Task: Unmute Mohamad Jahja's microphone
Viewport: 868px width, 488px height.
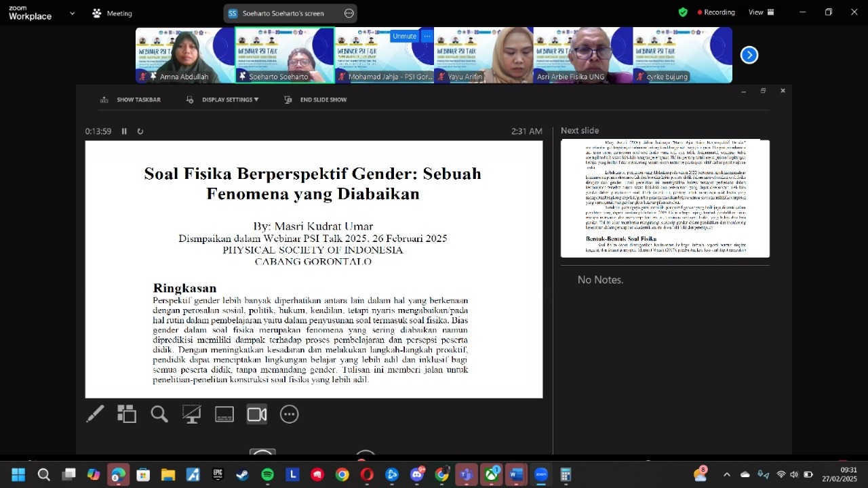Action: pos(404,35)
